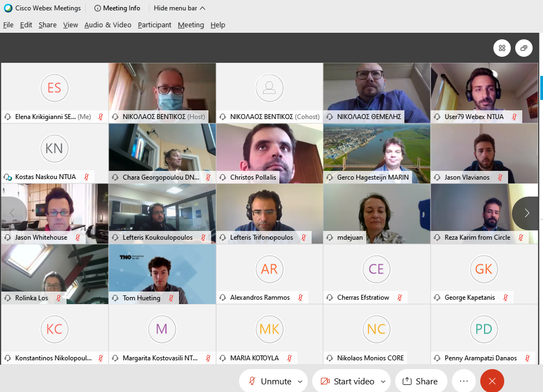Expand video options arrow beside Start video
Viewport: 543px width, 392px height.
[383, 381]
